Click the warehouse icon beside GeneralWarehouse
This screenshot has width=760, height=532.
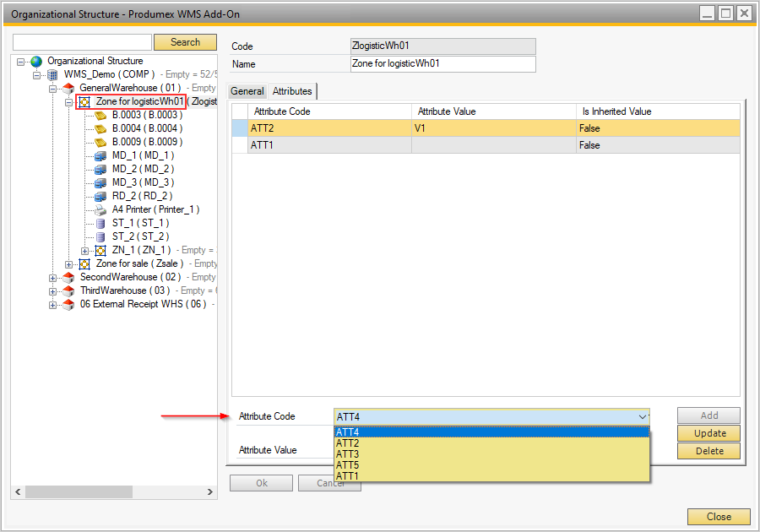tap(68, 88)
